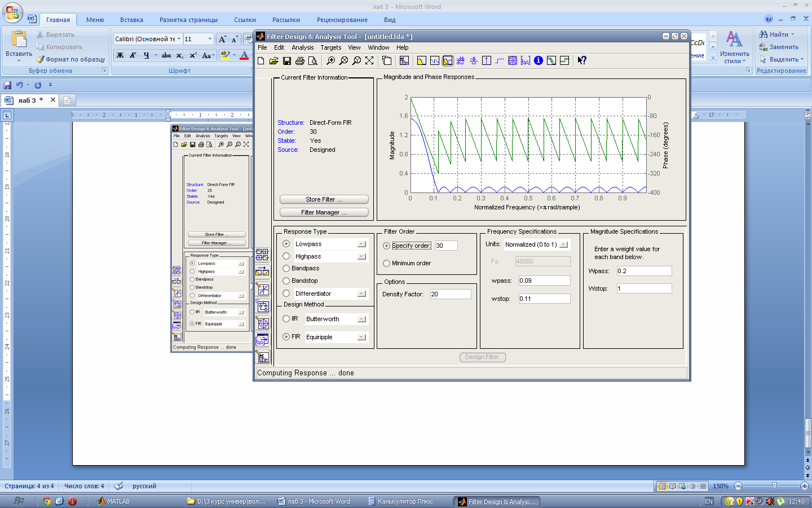Expand the Differentiator type dropdown
The image size is (812, 508).
(361, 294)
